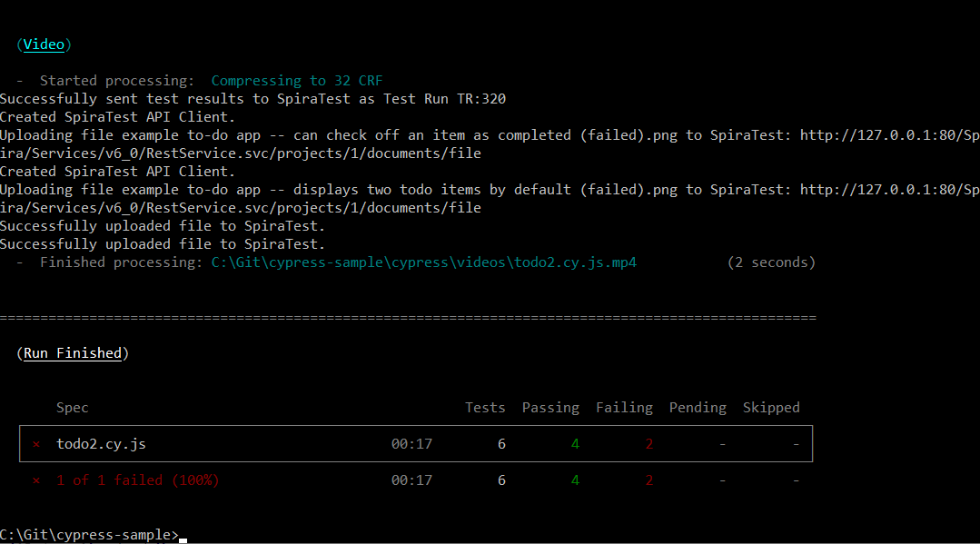Click the 'Compressing to 32 CRF' status text
Screen dimensions: 980x544
click(297, 81)
